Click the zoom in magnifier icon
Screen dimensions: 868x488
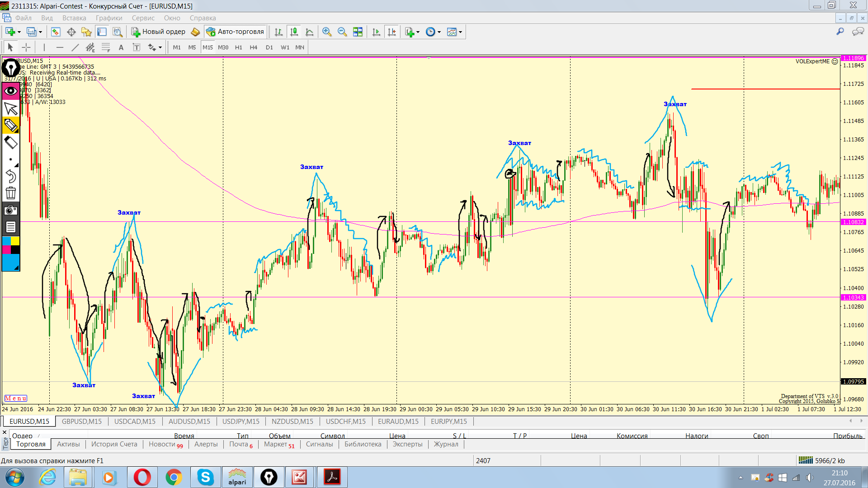coord(326,32)
